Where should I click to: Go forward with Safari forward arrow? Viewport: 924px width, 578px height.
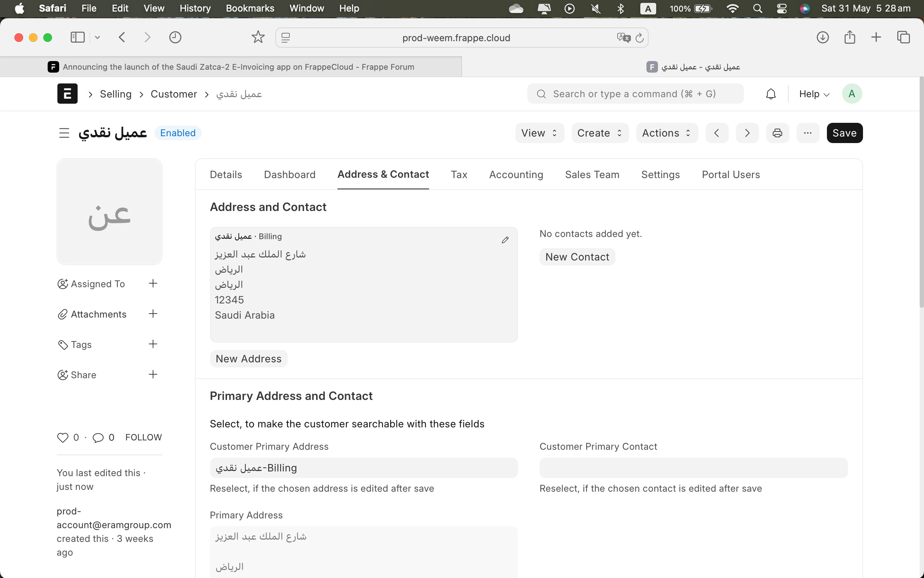click(x=147, y=38)
